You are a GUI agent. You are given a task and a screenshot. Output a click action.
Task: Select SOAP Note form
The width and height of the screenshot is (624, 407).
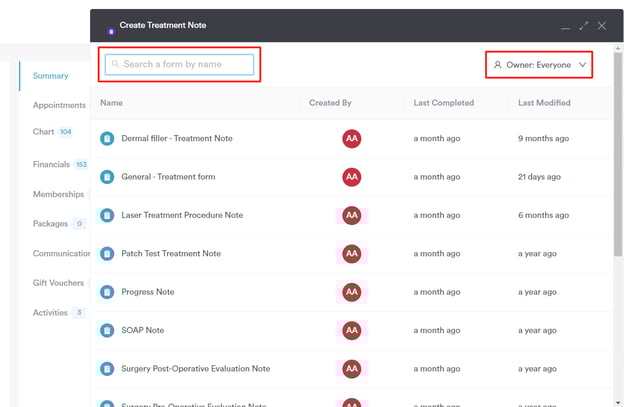142,330
